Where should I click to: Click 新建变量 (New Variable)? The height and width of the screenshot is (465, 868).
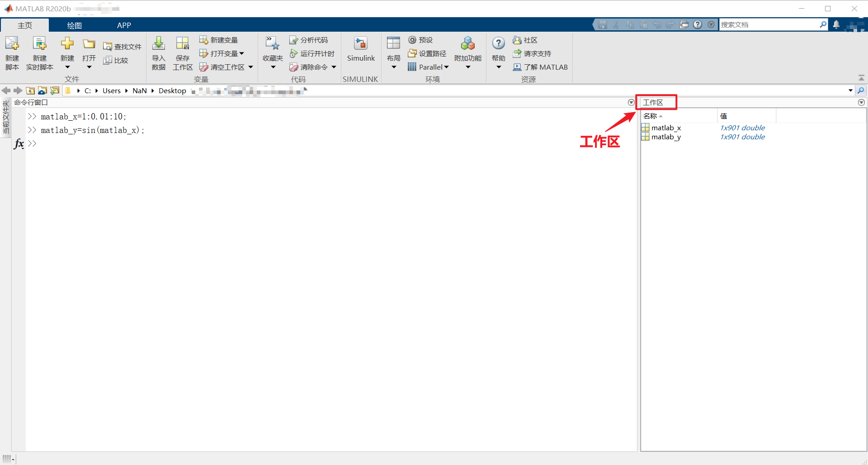point(219,40)
